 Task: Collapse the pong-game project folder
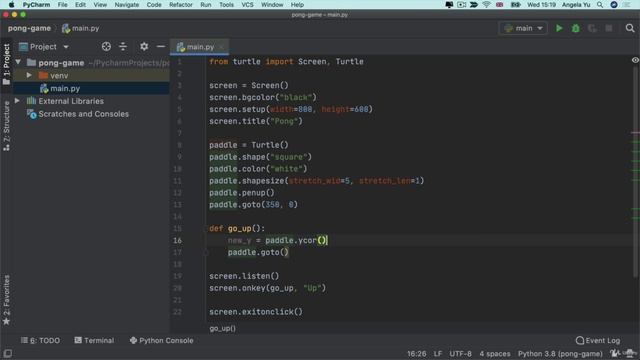point(18,62)
